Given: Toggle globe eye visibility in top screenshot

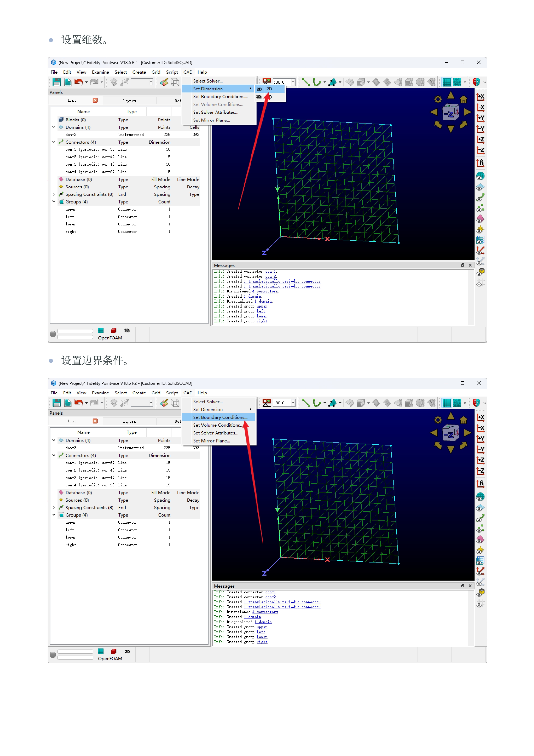Looking at the screenshot, I should click(480, 176).
